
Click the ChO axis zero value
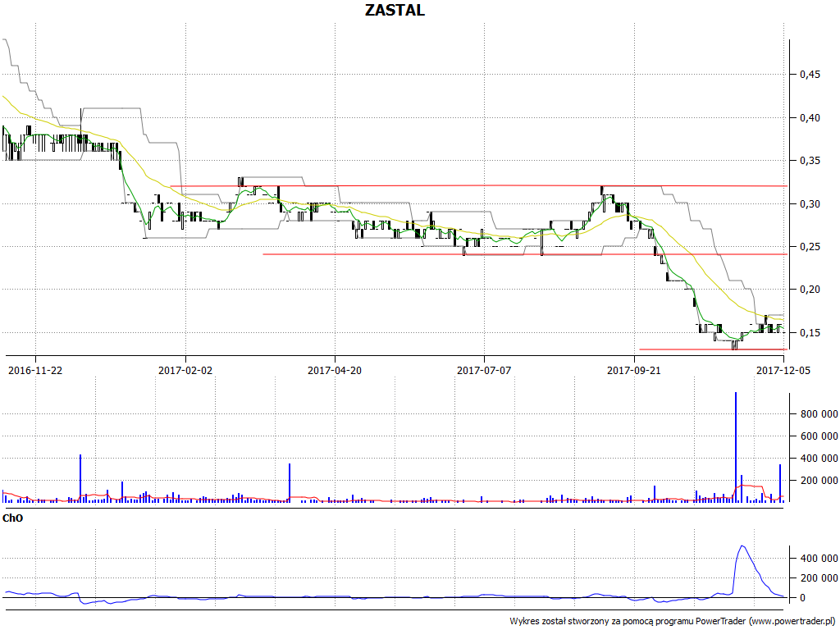(x=803, y=598)
